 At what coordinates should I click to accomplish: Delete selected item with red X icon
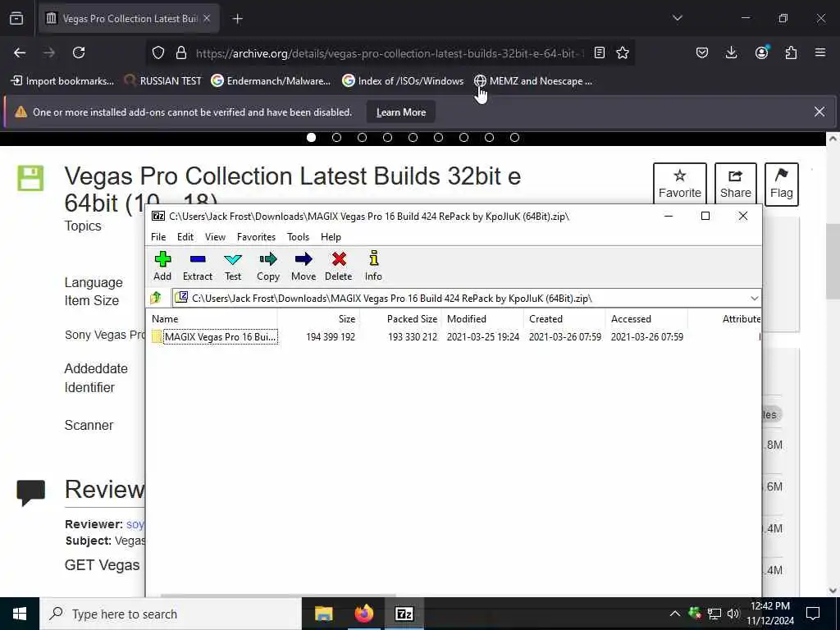339,267
